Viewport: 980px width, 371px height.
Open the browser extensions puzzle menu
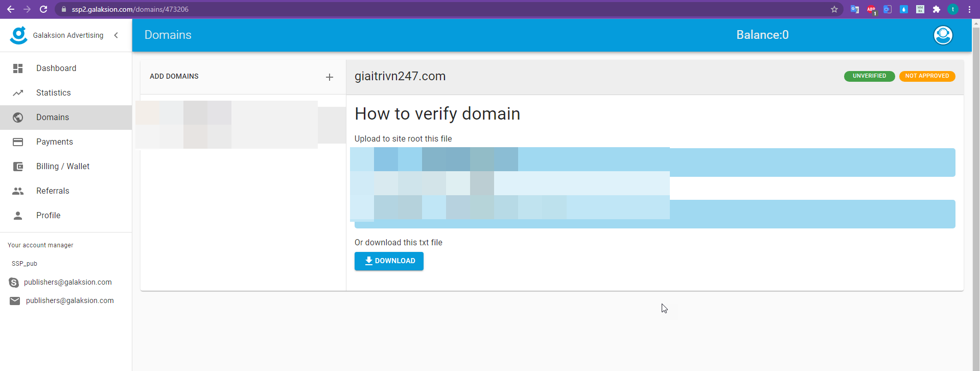937,9
